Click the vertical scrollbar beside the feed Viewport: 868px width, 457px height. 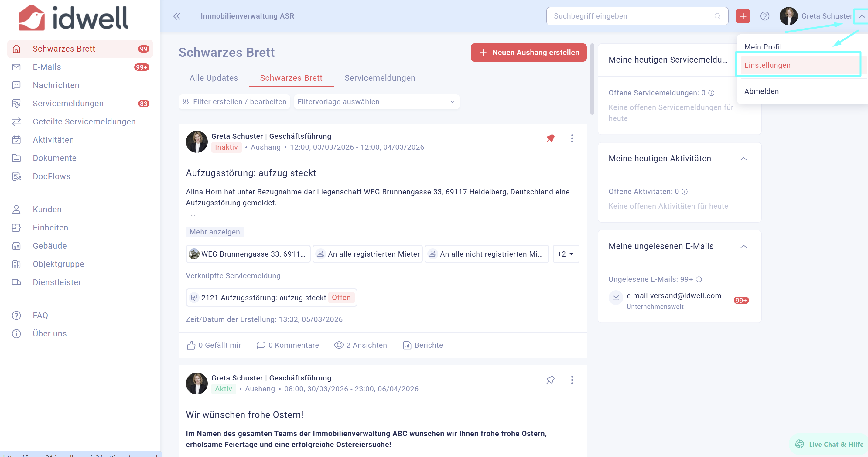click(x=592, y=80)
